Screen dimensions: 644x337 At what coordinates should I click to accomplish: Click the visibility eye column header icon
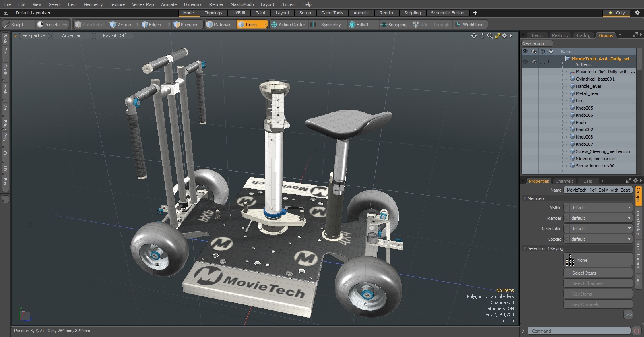click(525, 52)
